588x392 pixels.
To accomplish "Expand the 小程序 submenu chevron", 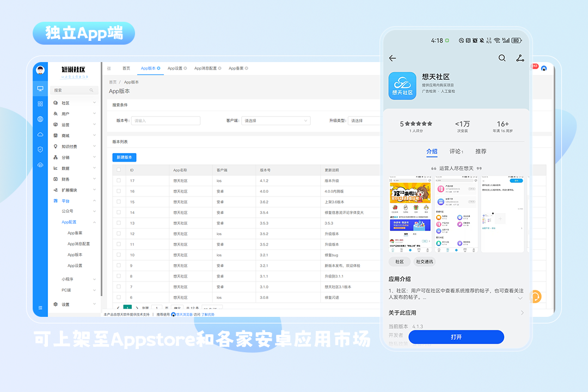I will 95,279.
